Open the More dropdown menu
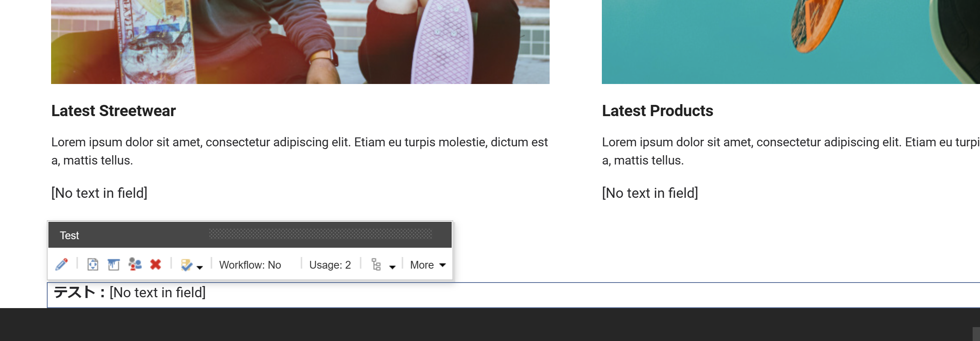The width and height of the screenshot is (980, 341). tap(428, 265)
